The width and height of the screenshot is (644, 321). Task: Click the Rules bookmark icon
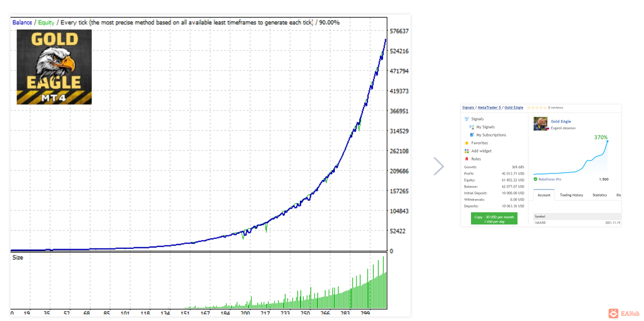tap(466, 159)
